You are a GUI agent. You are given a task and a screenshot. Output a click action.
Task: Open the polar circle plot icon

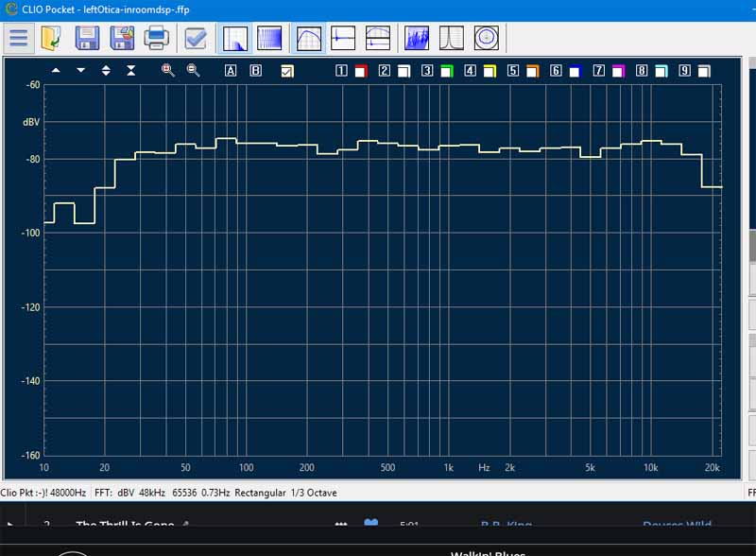[x=487, y=38]
